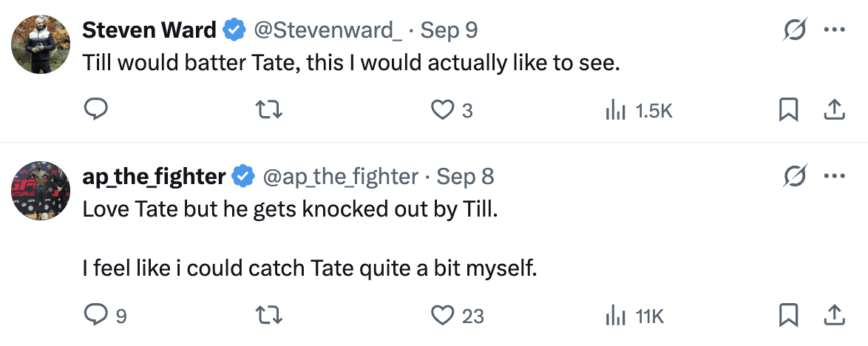The height and width of the screenshot is (346, 868).
Task: Like Steven Ward's tweet
Action: [x=442, y=111]
